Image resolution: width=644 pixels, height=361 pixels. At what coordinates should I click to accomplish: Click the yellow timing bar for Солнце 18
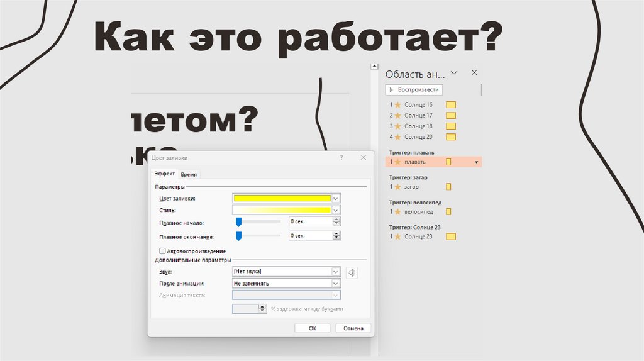[x=451, y=126]
